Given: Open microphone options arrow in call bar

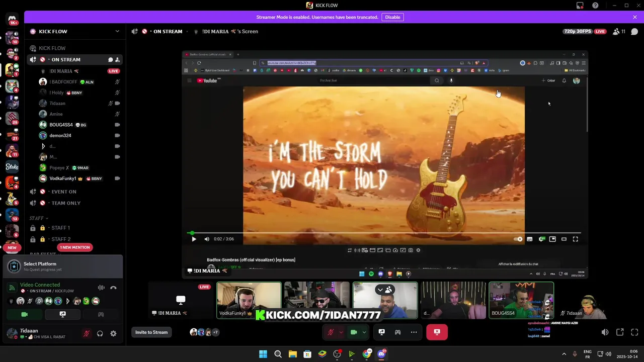Looking at the screenshot, I should [x=341, y=332].
